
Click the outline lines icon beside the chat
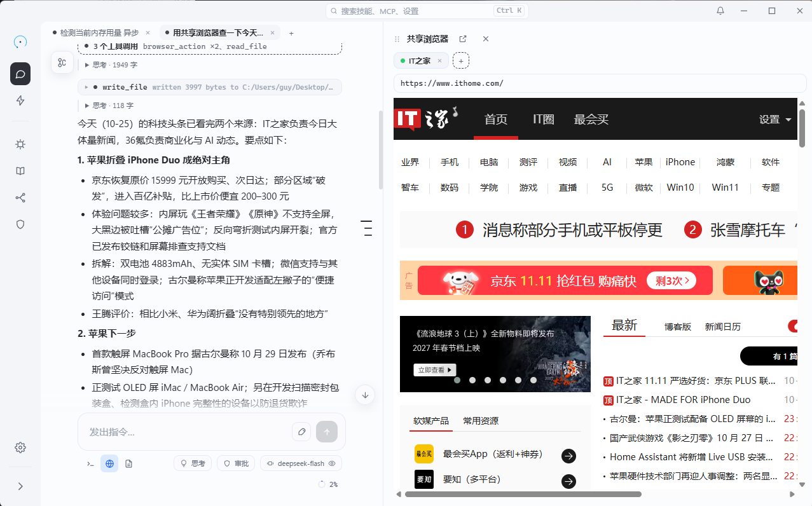tap(366, 229)
